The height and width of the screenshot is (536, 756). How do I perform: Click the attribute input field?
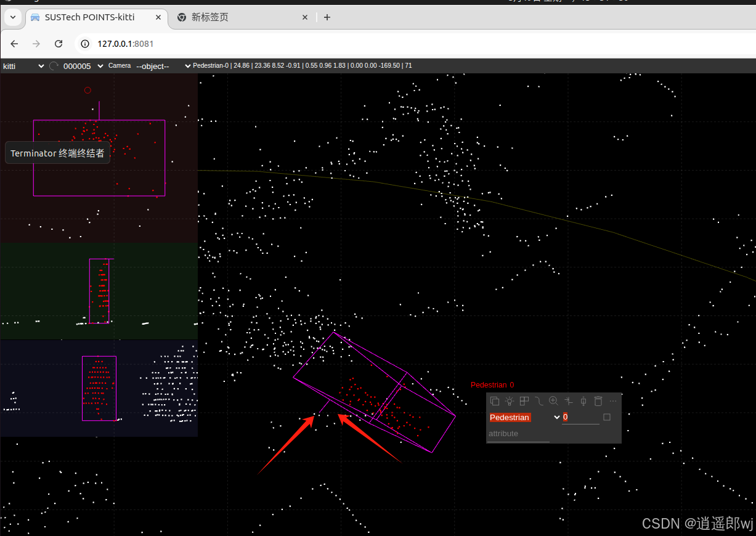518,434
